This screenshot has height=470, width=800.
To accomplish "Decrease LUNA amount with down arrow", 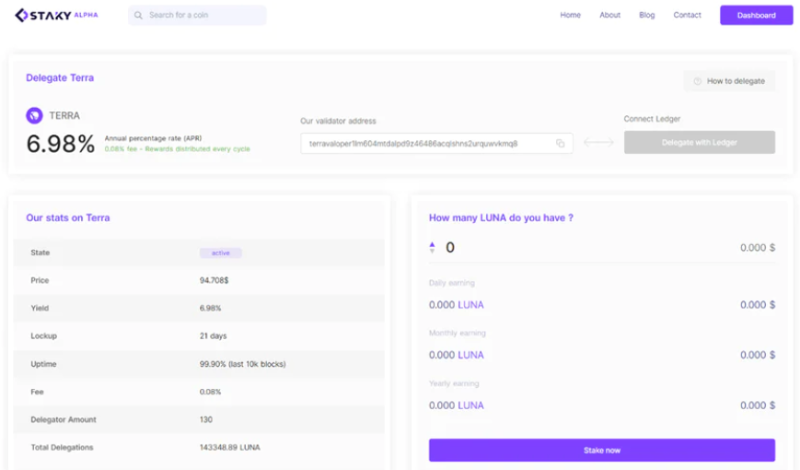I will [x=432, y=250].
